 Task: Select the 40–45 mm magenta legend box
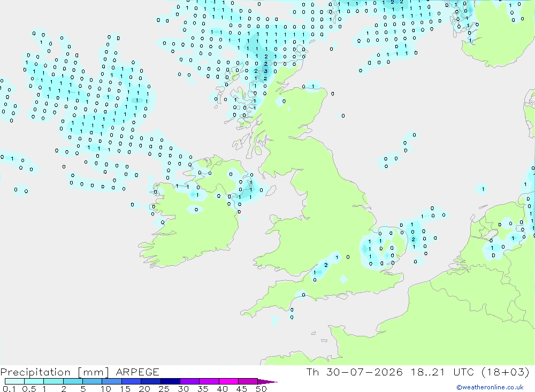(x=228, y=381)
